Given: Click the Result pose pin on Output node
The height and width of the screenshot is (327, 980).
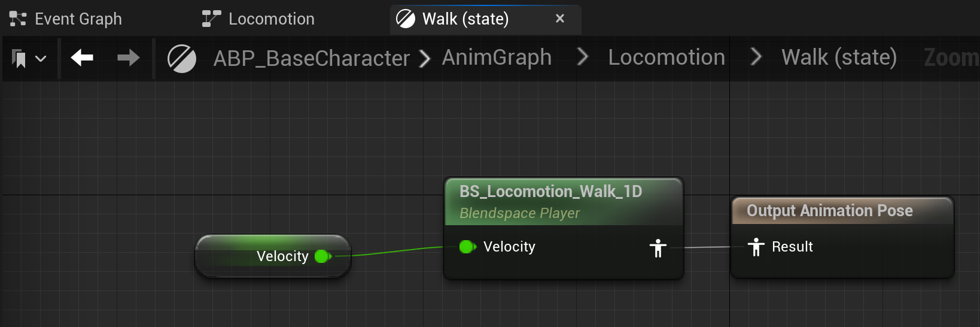Looking at the screenshot, I should (x=756, y=247).
